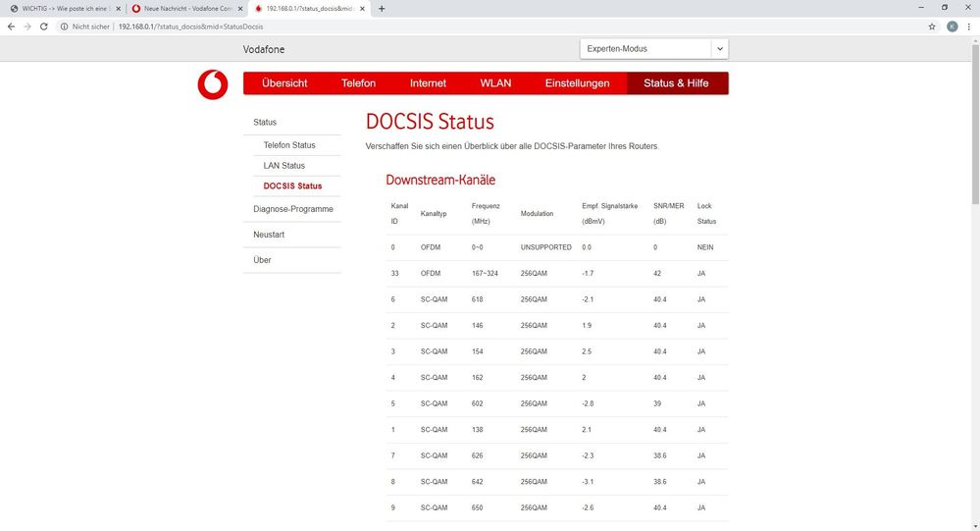
Task: Click the 'Kanaltyp' column header
Action: [434, 213]
